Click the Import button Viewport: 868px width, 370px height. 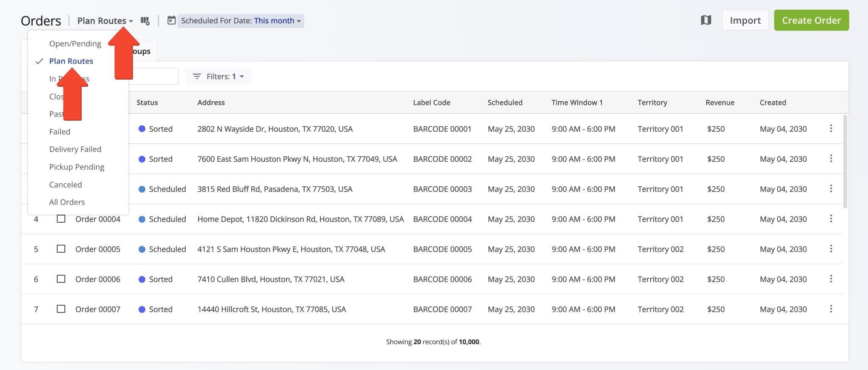click(745, 20)
